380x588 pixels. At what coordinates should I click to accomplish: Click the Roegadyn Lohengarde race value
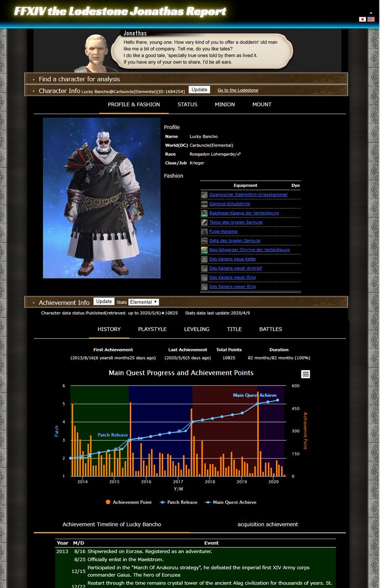click(x=215, y=154)
